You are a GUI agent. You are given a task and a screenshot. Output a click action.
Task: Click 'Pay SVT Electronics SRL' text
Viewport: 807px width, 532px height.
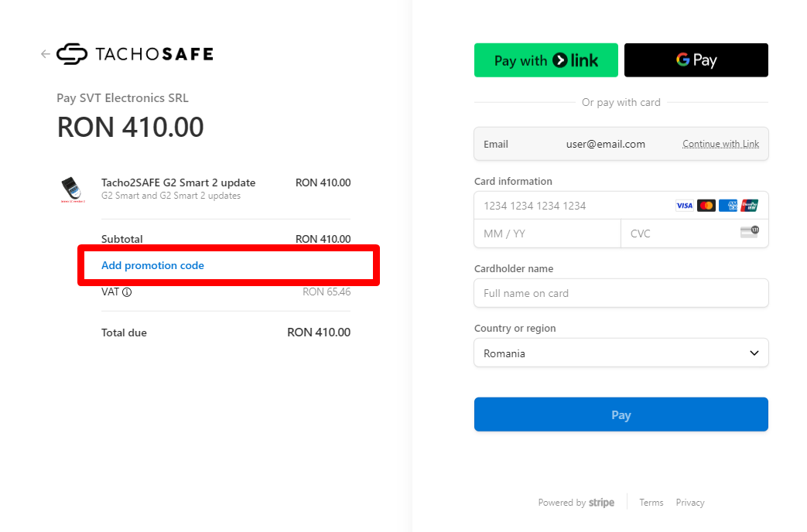pos(122,98)
